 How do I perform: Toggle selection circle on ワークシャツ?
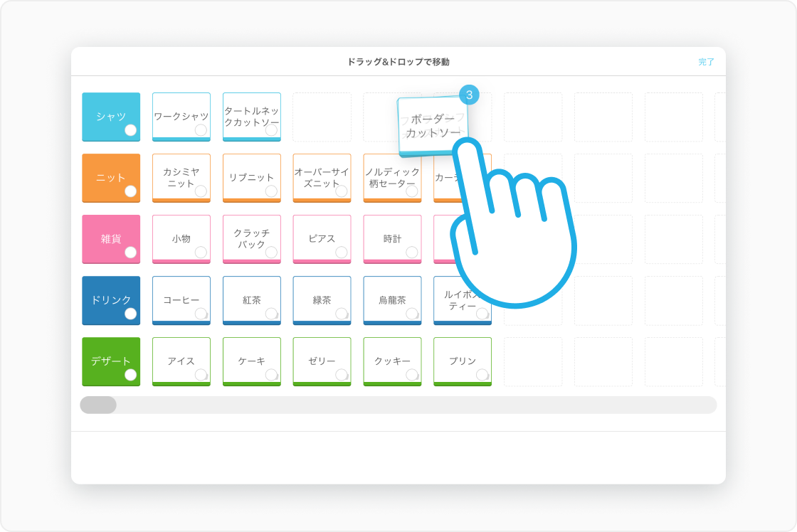point(201,130)
